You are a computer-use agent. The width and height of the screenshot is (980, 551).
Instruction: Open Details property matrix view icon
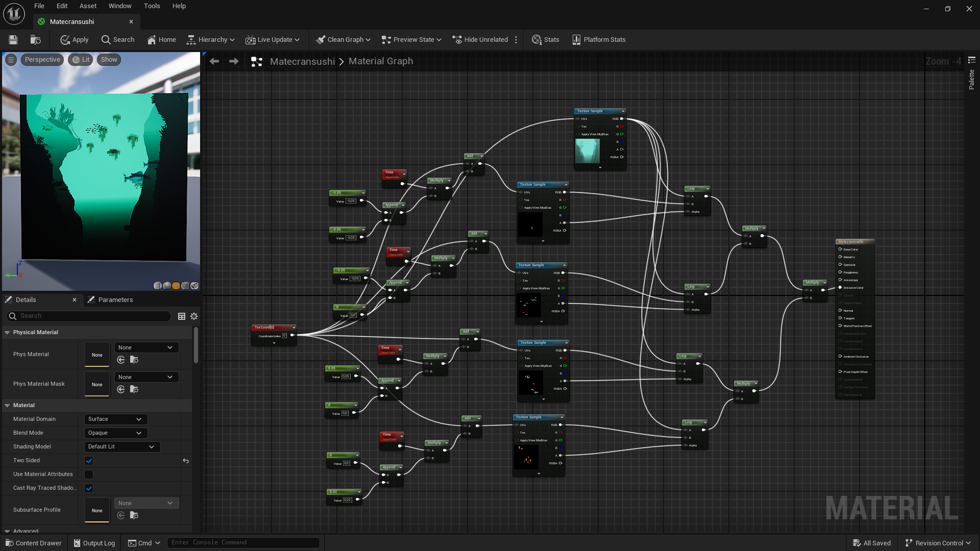click(182, 316)
